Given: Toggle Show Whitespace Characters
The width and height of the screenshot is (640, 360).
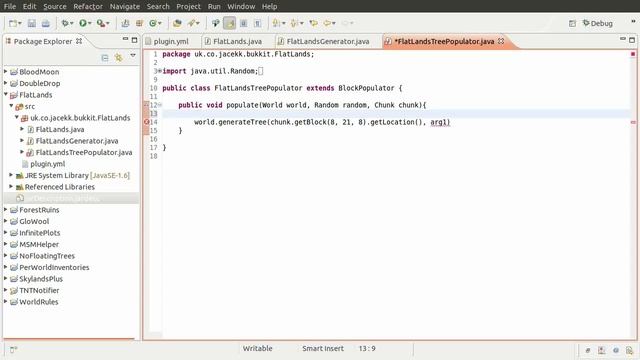Looking at the screenshot, I should click(x=257, y=23).
